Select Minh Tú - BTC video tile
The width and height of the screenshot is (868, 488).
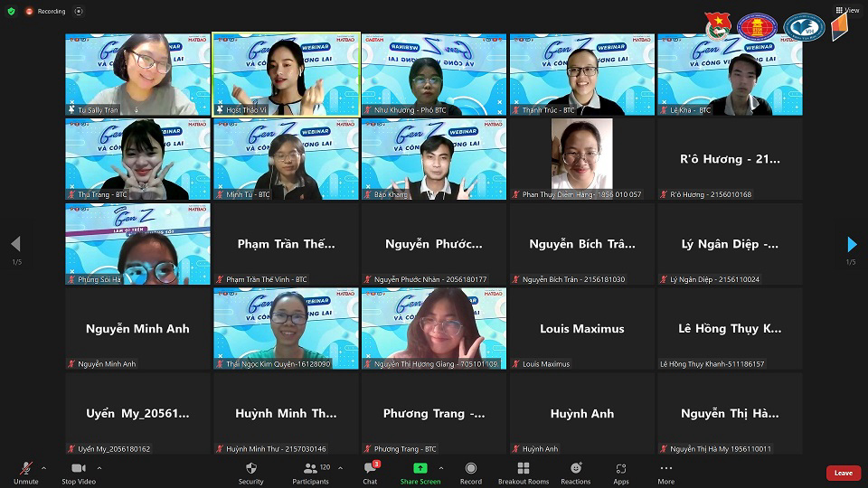click(x=287, y=159)
